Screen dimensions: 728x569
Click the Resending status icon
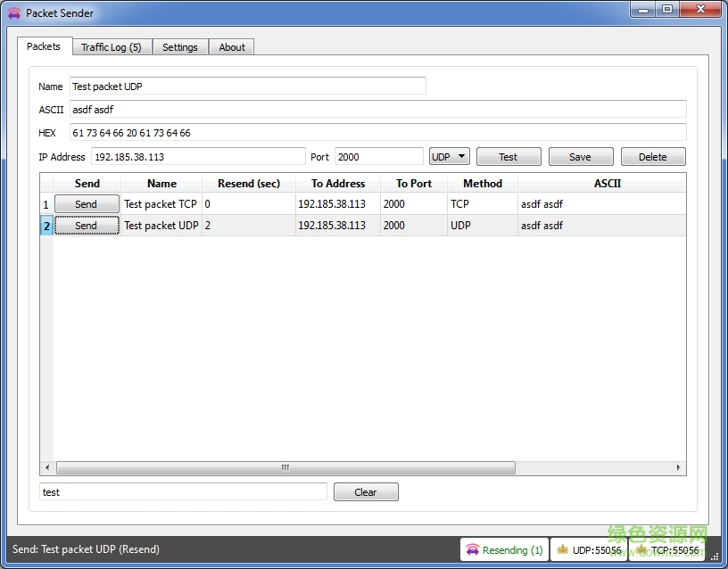click(x=472, y=550)
